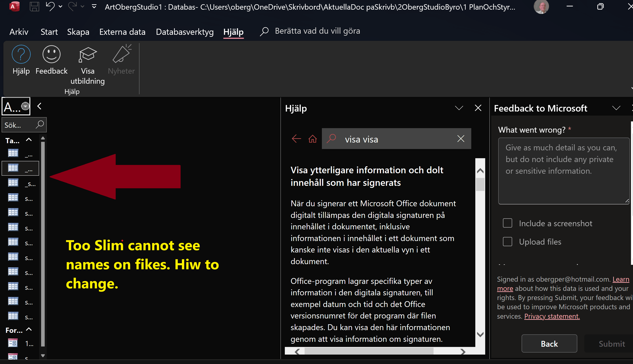
Task: Click Visa utbildning graduation cap icon
Action: pos(87,54)
